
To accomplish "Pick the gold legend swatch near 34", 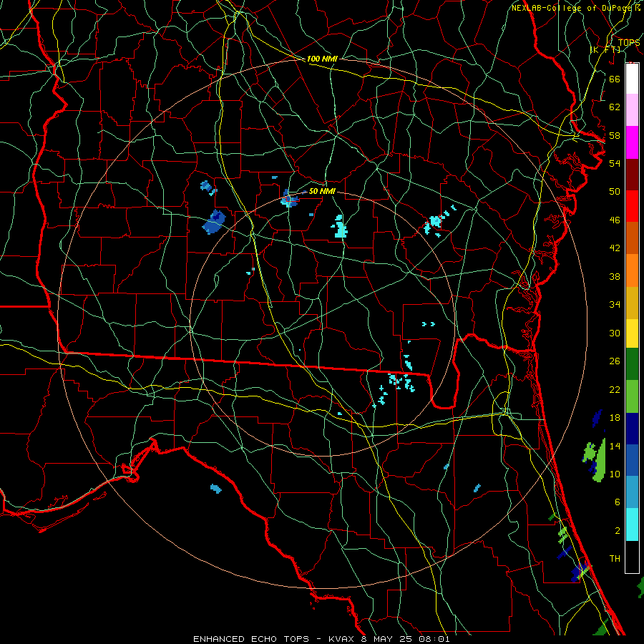I will 632,303.
